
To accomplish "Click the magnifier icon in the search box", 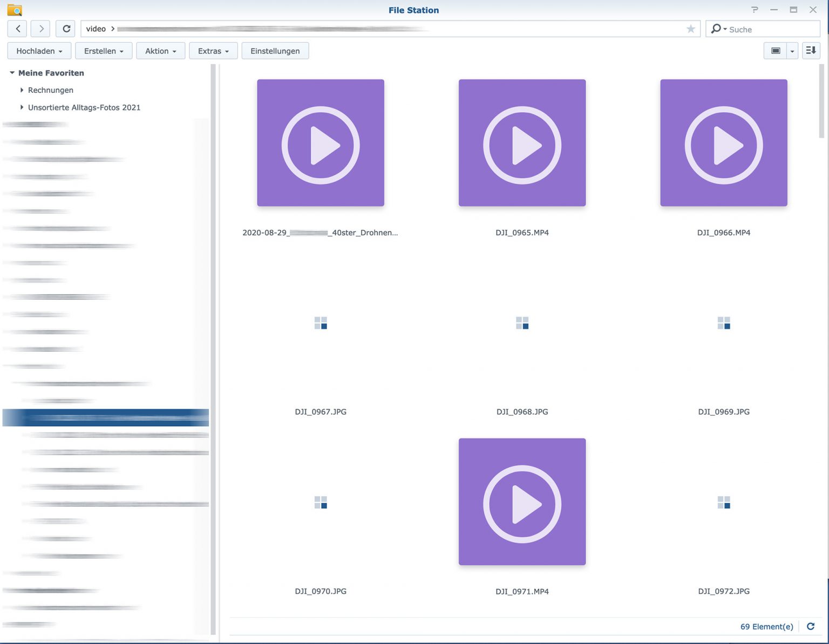I will click(717, 29).
